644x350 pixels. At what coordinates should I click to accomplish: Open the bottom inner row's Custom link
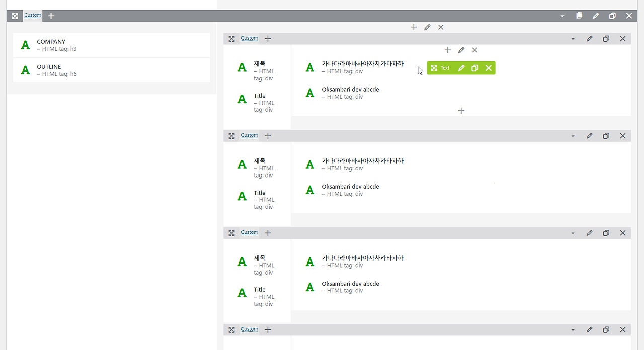249,329
